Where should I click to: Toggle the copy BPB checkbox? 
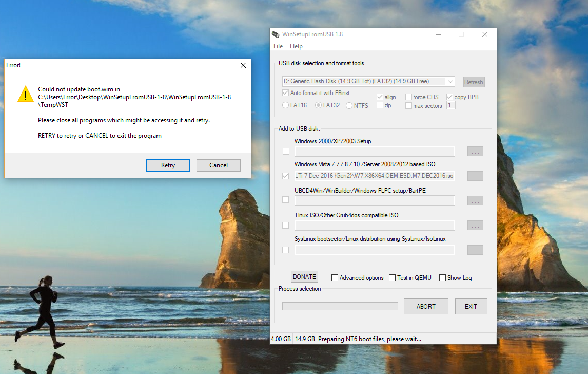(449, 97)
